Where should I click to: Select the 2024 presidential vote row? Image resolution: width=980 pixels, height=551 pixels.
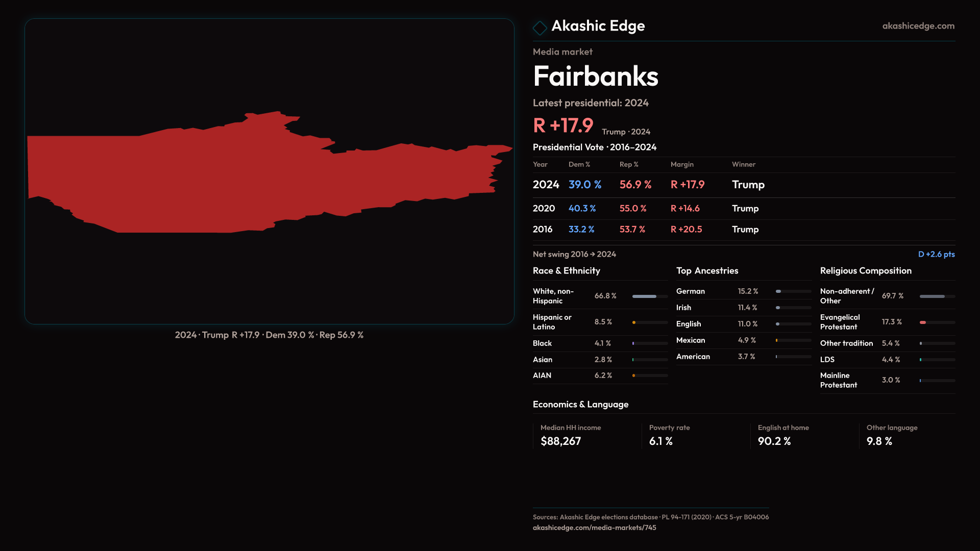click(648, 185)
